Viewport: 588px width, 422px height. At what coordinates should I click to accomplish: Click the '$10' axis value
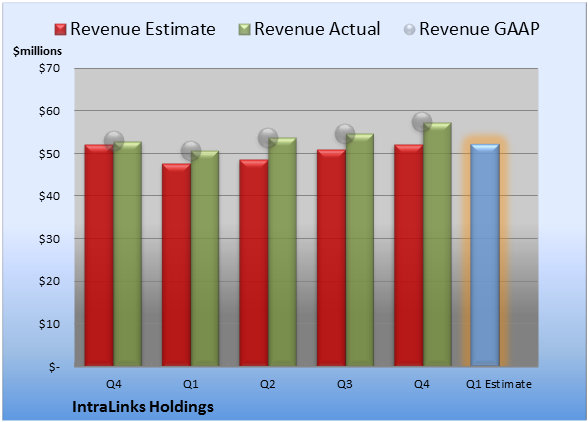click(49, 324)
